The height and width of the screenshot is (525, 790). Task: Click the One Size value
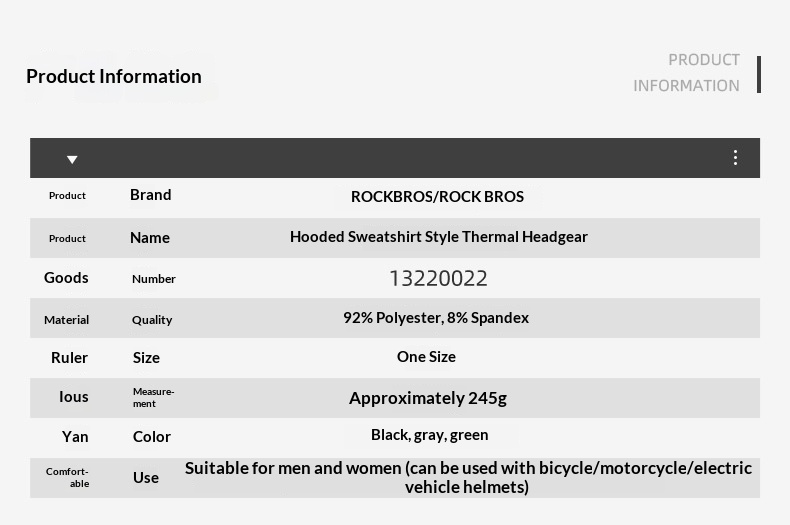tap(426, 357)
